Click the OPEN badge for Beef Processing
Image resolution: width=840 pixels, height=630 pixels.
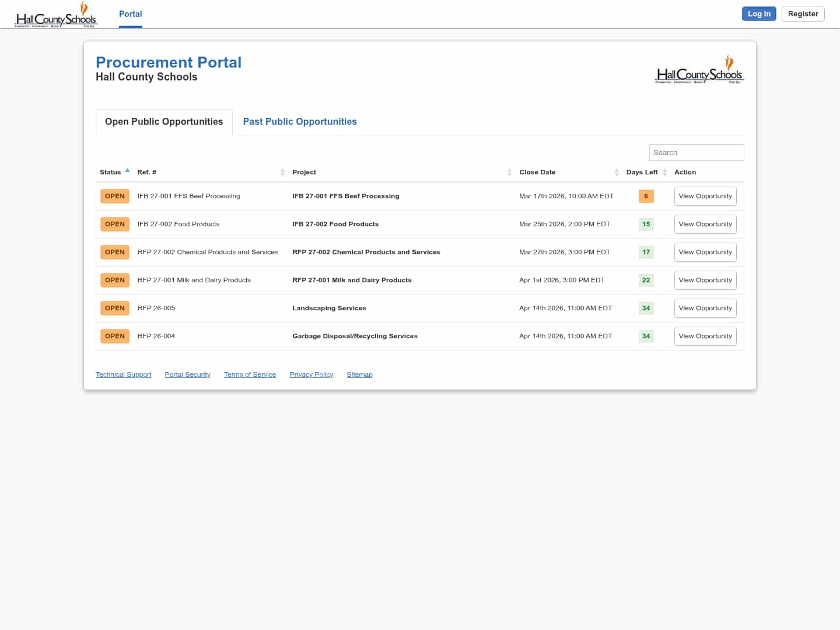[x=114, y=196]
